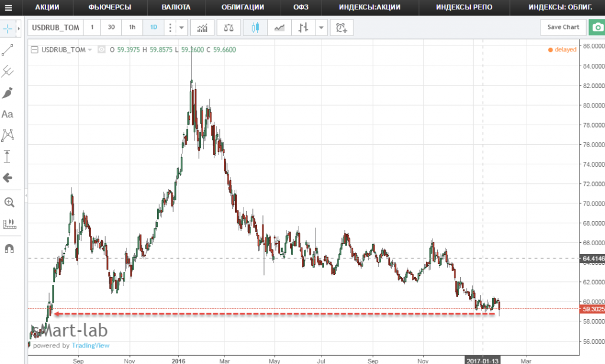
Task: Pick the brush drawing tool
Action: click(8, 93)
